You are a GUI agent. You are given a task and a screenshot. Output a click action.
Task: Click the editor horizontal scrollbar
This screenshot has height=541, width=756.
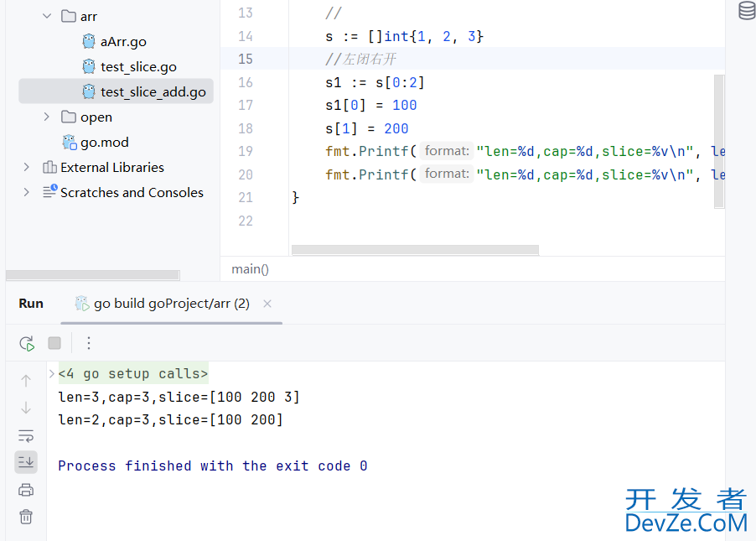pos(415,249)
